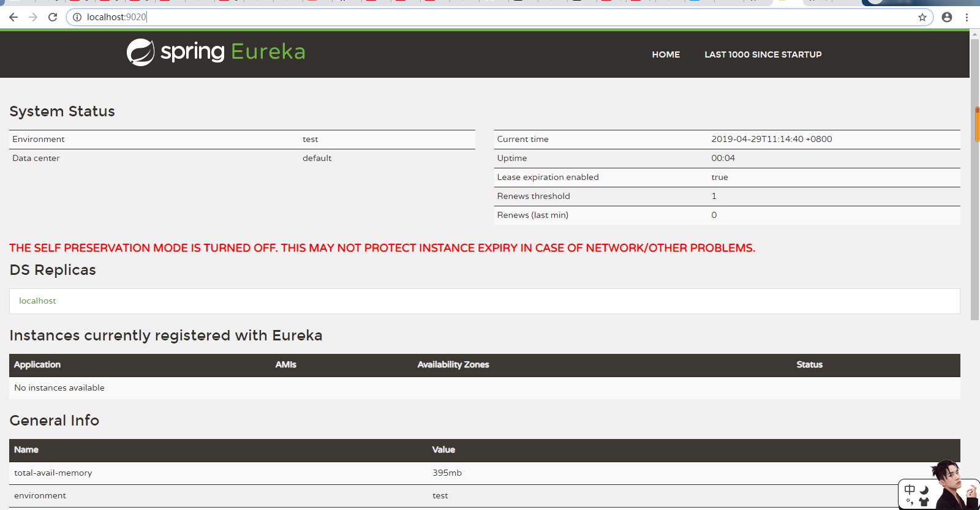Click the Uptime value 00:04
The image size is (980, 510).
(723, 158)
